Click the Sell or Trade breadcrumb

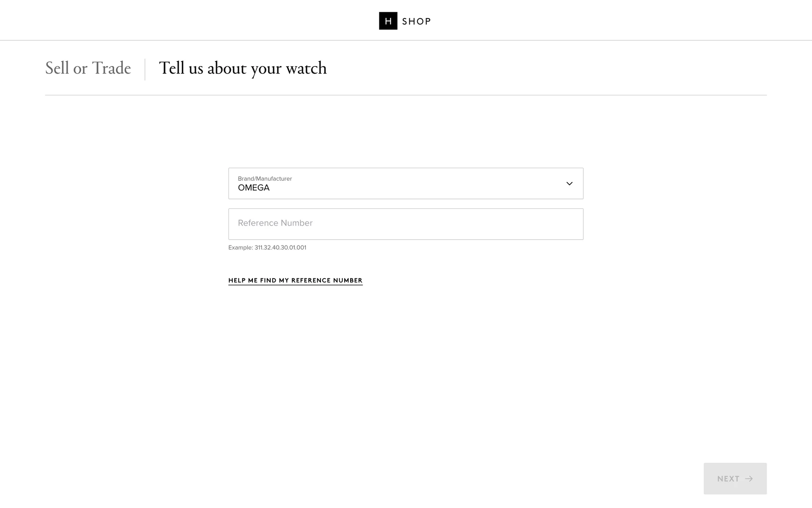88,69
